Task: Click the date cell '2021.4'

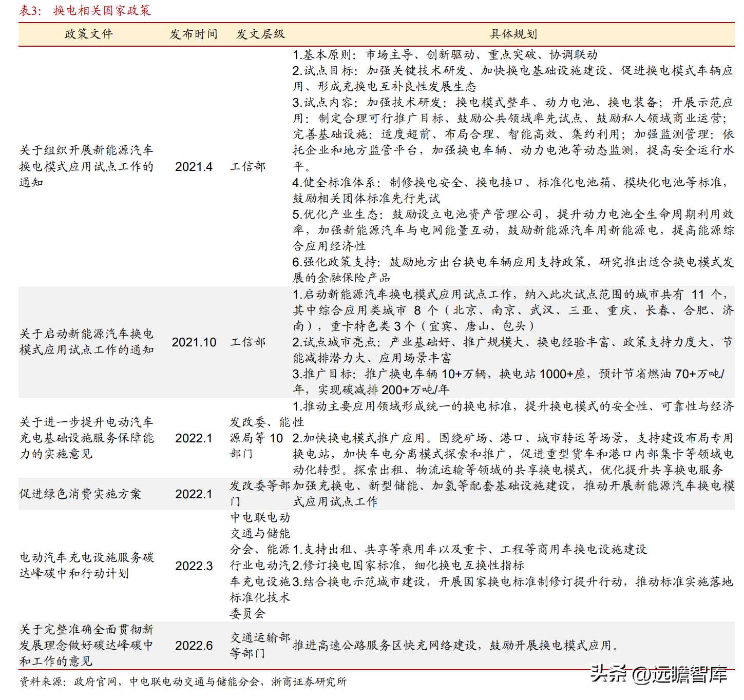Action: [x=194, y=166]
